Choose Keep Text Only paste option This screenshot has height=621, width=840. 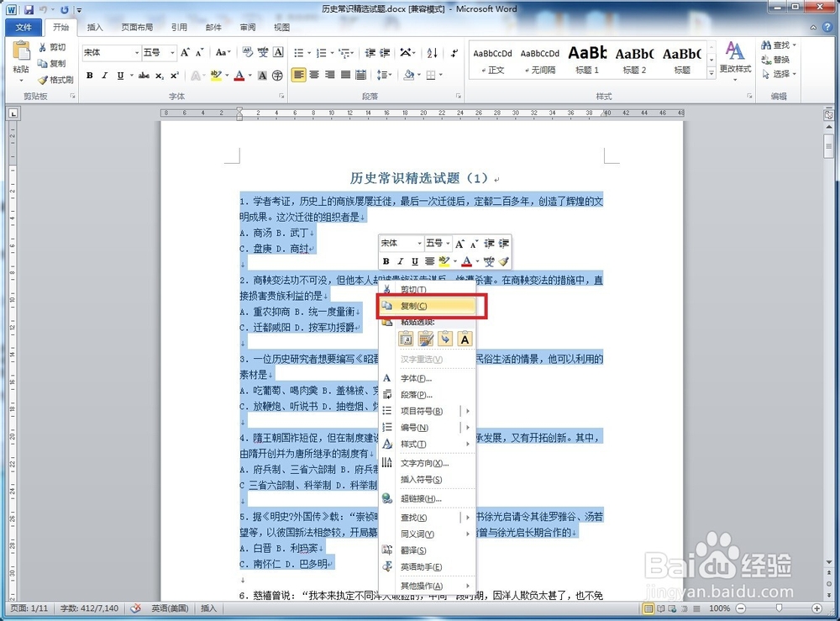click(x=465, y=339)
